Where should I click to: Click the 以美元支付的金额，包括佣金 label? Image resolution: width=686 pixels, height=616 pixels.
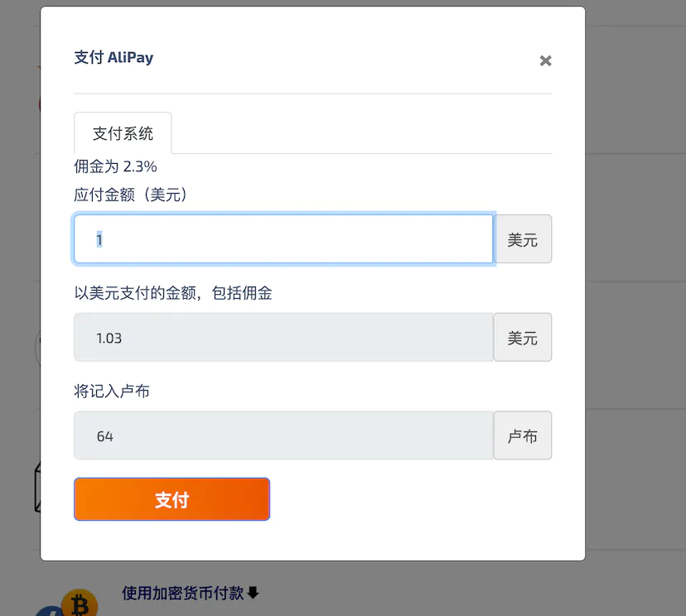coord(173,293)
